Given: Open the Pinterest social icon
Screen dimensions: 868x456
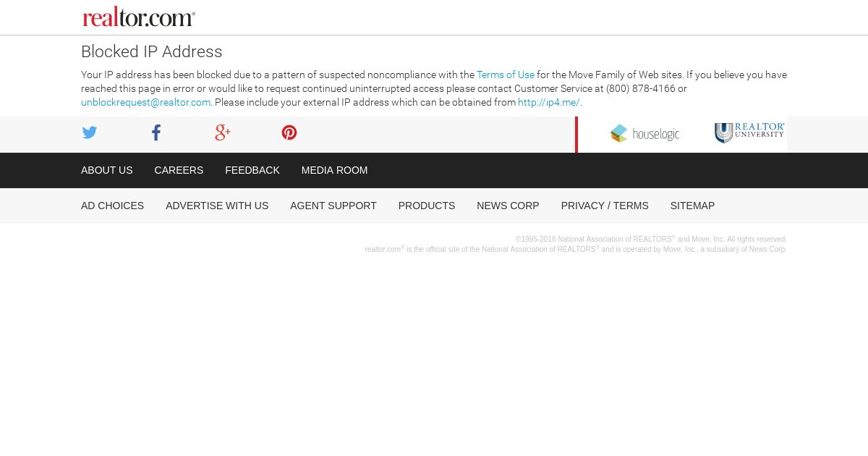Looking at the screenshot, I should pyautogui.click(x=289, y=132).
